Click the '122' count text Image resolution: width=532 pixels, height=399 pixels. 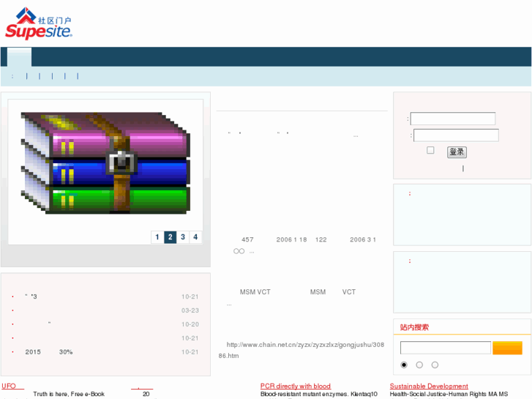[321, 239]
